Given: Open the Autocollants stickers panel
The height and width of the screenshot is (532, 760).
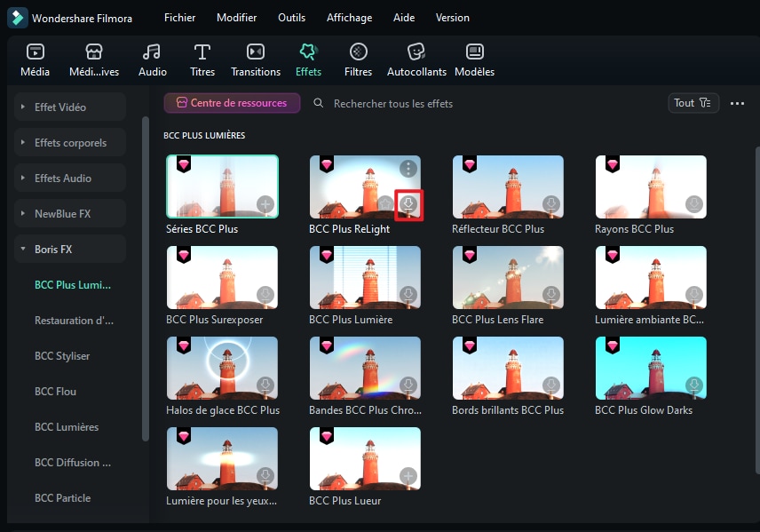Looking at the screenshot, I should (416, 60).
